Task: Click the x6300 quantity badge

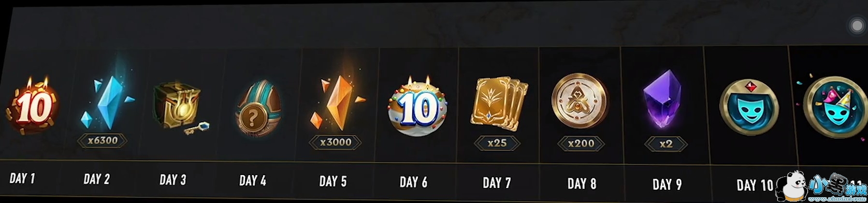Action: [x=102, y=141]
